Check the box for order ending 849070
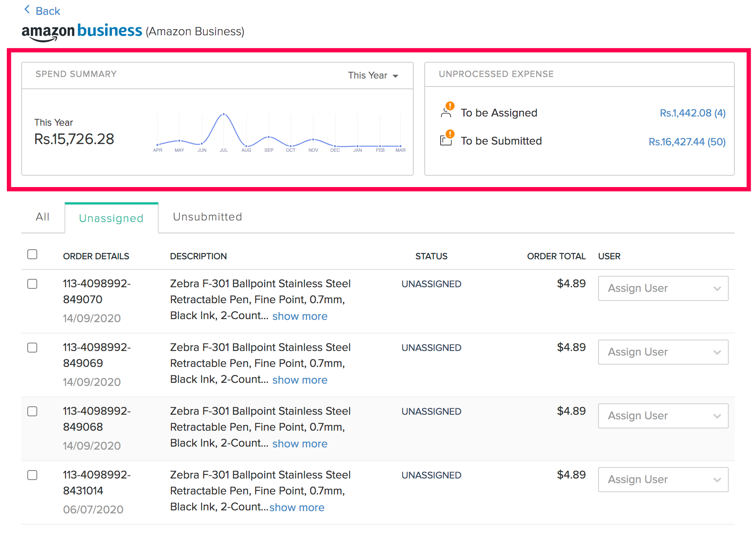 click(32, 284)
